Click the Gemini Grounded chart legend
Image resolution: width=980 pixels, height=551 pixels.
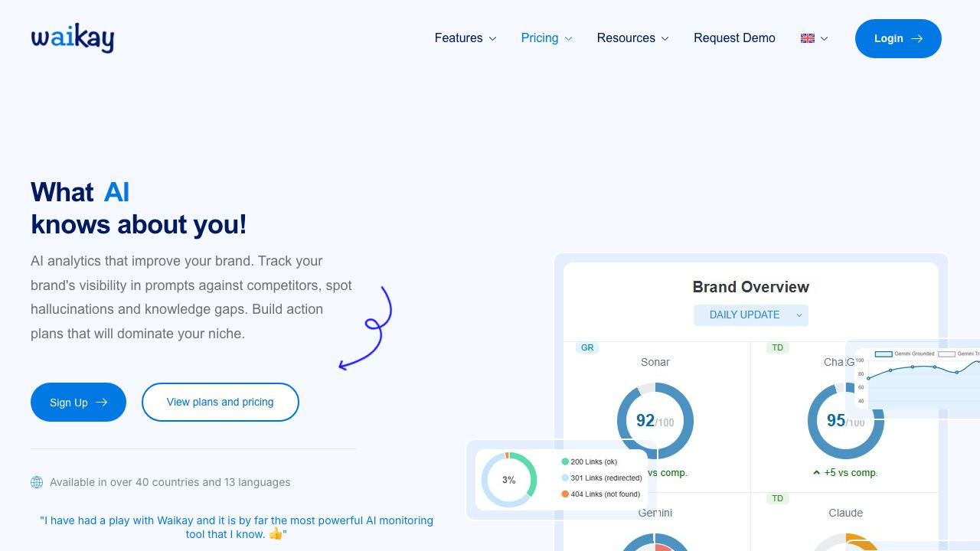[x=905, y=354]
